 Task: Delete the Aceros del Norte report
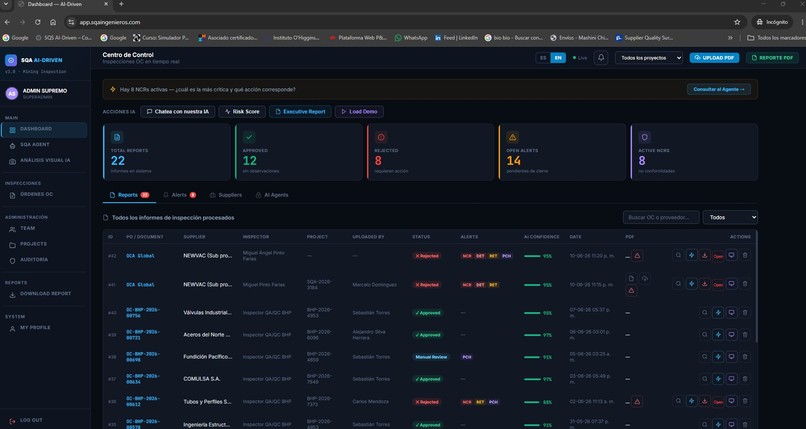pos(745,334)
